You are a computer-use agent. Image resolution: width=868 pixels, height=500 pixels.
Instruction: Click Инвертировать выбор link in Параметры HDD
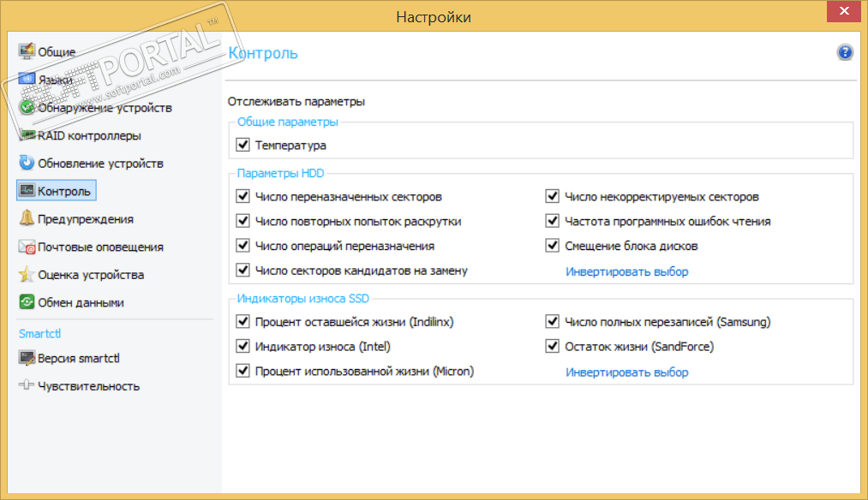click(x=626, y=271)
